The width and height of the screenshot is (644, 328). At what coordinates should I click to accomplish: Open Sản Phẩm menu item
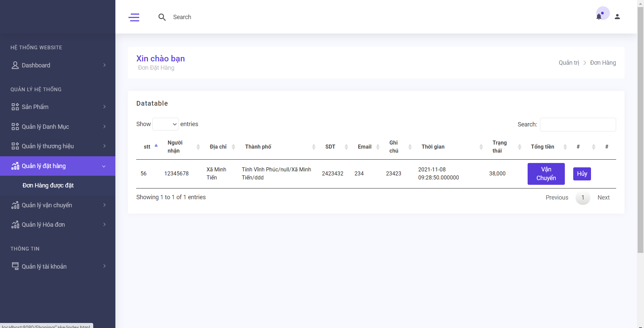(x=58, y=107)
